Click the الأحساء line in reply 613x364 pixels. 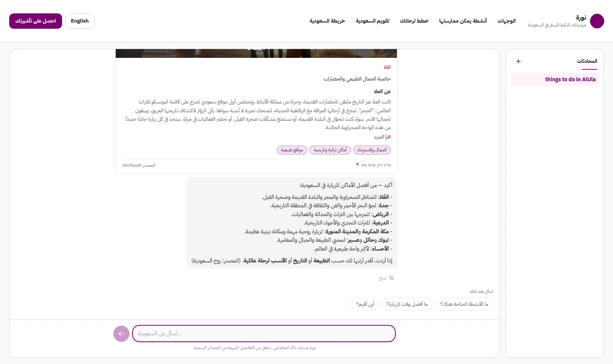(353, 249)
